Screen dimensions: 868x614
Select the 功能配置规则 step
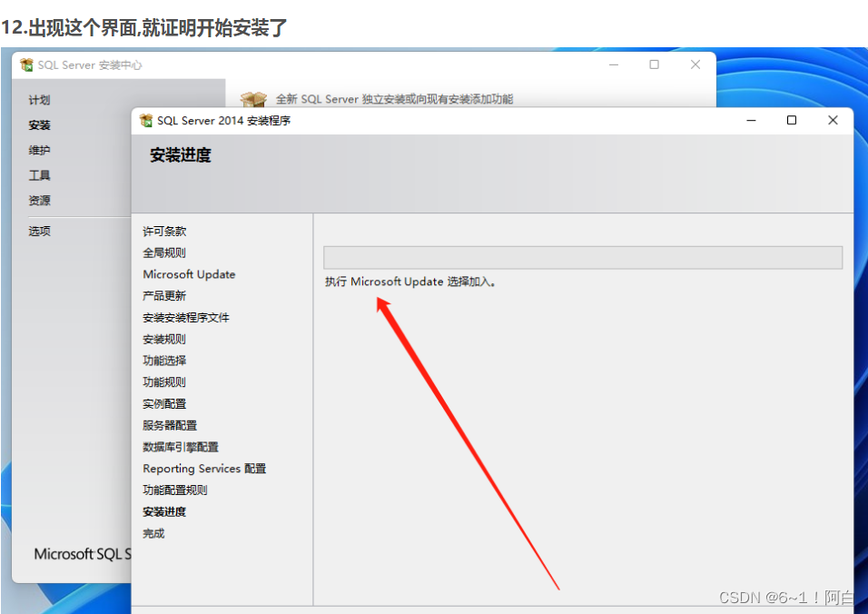175,490
